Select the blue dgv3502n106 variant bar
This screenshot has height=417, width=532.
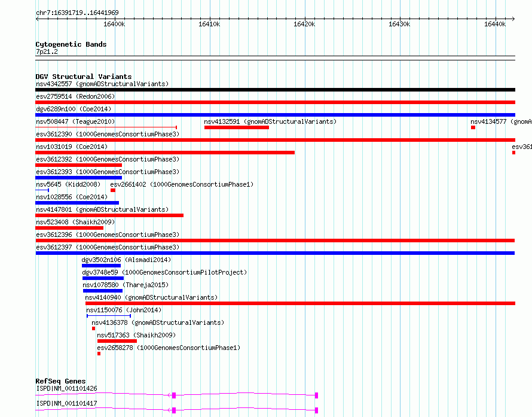click(x=101, y=266)
